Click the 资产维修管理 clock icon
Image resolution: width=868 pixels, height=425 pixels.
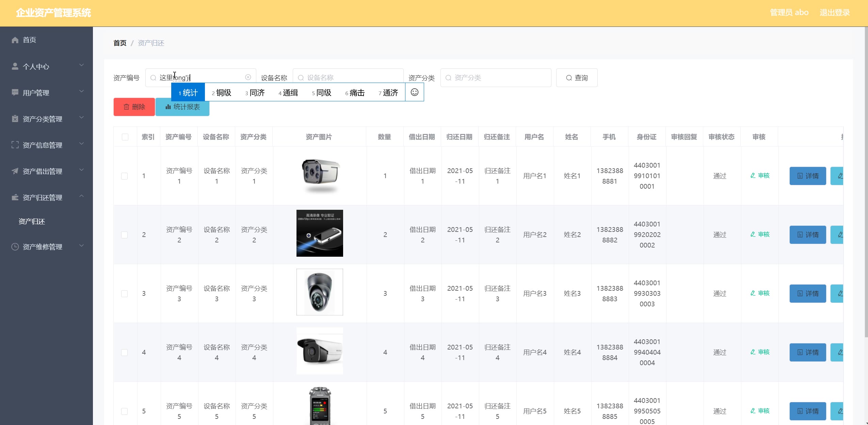point(15,247)
